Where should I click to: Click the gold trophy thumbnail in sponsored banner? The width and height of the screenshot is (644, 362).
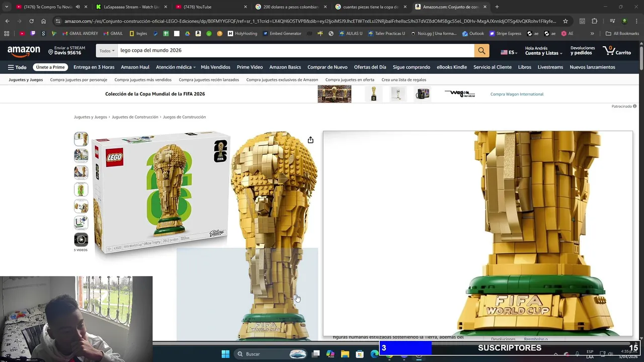(373, 94)
